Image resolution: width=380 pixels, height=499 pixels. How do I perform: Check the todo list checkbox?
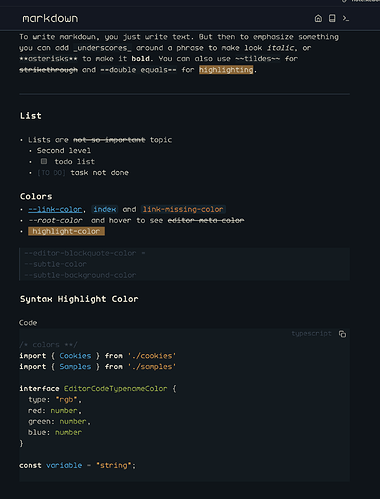[44, 161]
